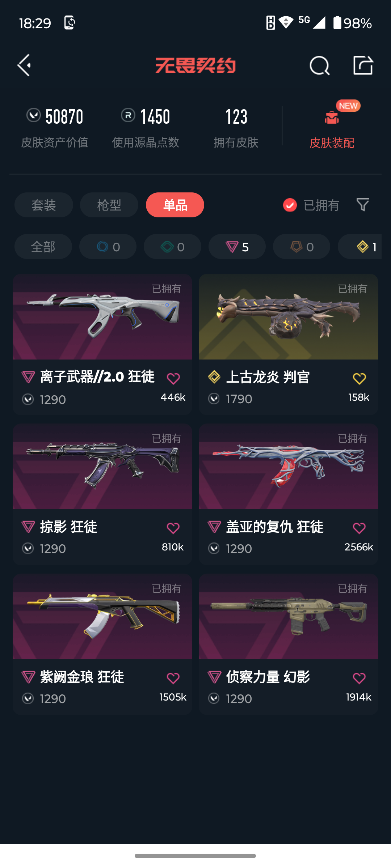The image size is (391, 868).
Task: Switch to the 枪型 tab
Action: (109, 205)
